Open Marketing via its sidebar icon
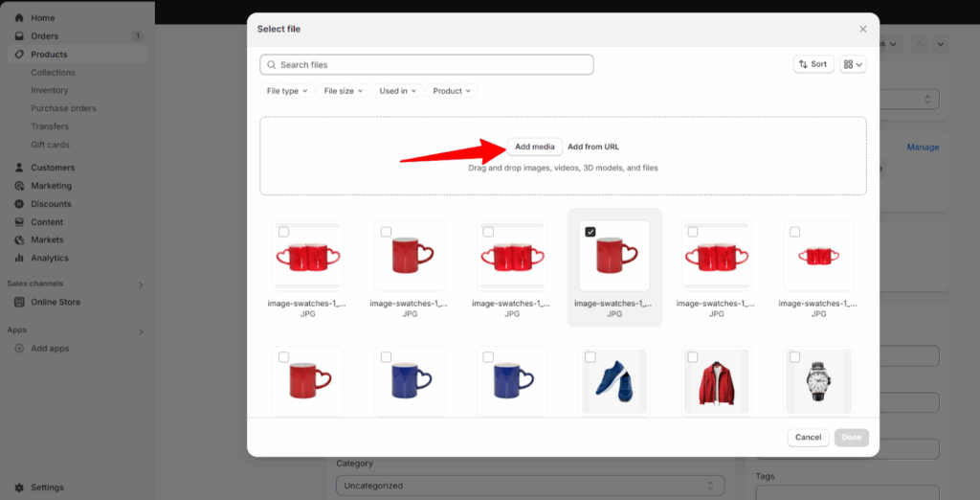Image resolution: width=980 pixels, height=500 pixels. (19, 186)
